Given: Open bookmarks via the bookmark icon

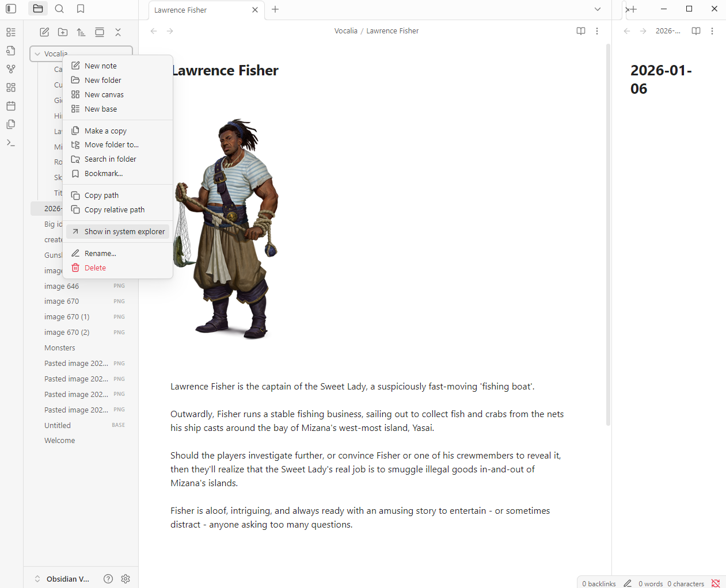Looking at the screenshot, I should [80, 9].
